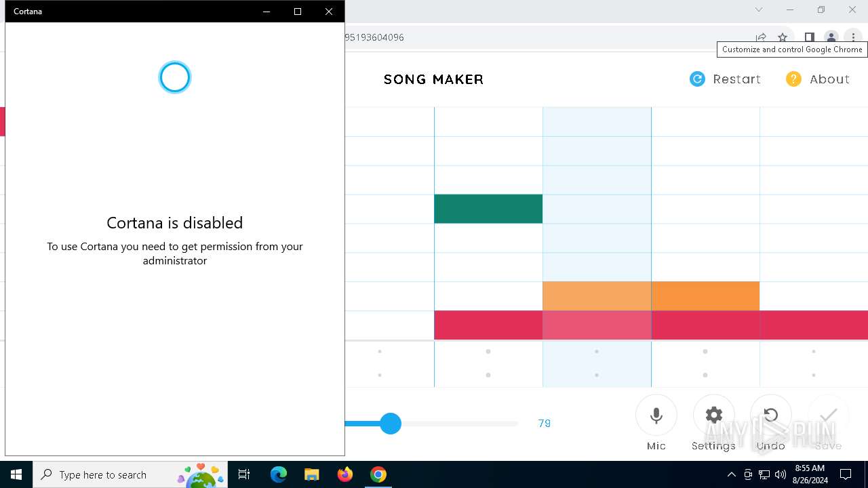Toggle Chrome side panel icon
The image size is (868, 488).
pyautogui.click(x=809, y=37)
